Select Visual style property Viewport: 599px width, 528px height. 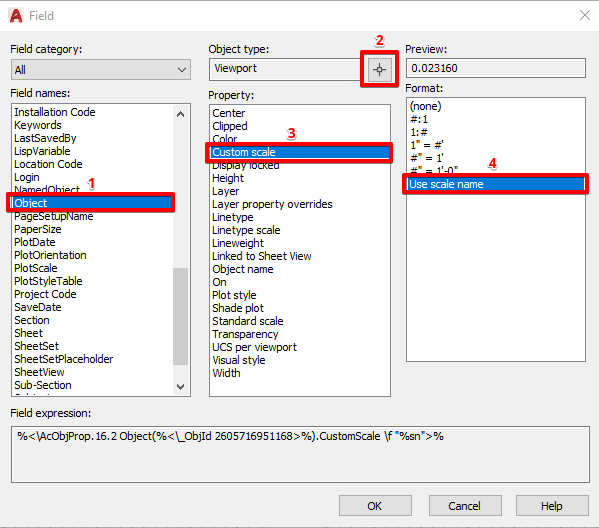(239, 360)
